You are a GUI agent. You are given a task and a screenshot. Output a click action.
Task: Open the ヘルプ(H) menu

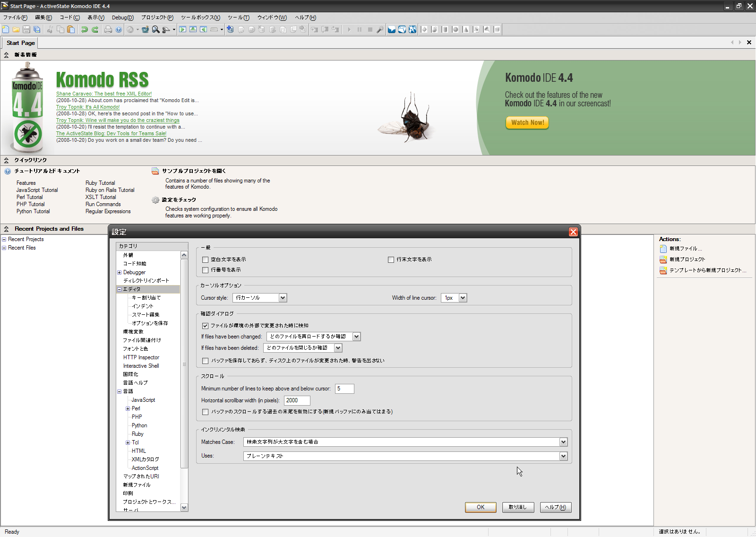306,17
